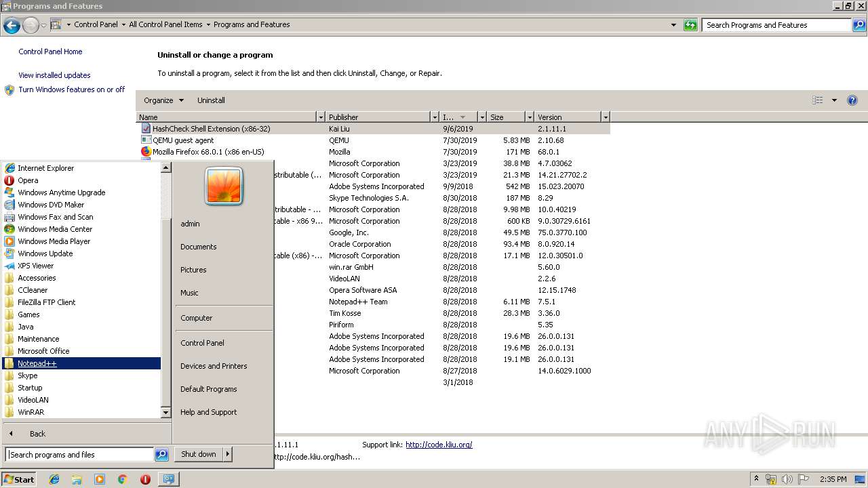Image resolution: width=868 pixels, height=488 pixels.
Task: Expand the Startup folder
Action: click(x=30, y=388)
